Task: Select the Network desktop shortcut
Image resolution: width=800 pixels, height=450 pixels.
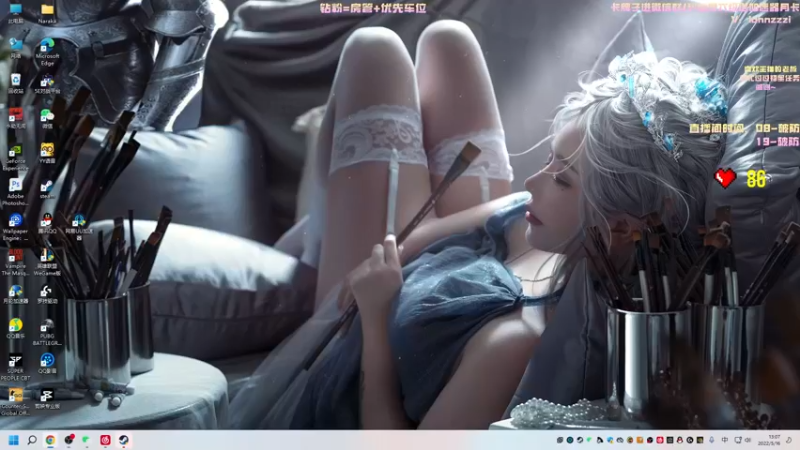Action: point(15,48)
